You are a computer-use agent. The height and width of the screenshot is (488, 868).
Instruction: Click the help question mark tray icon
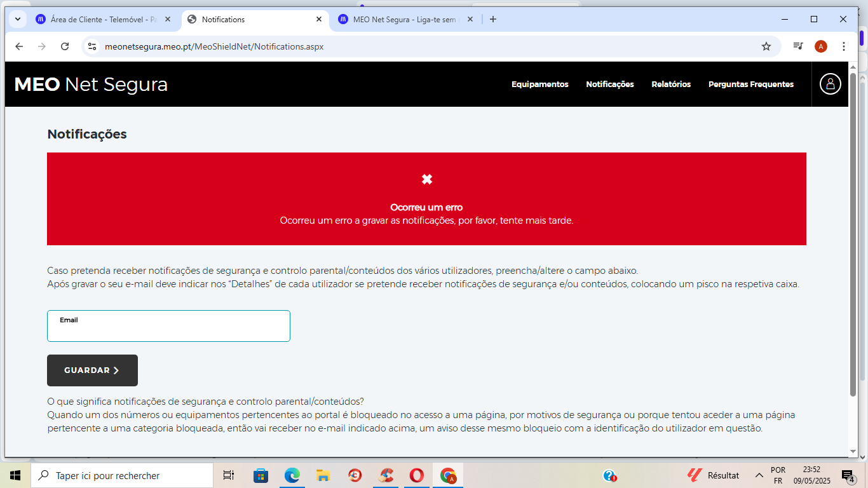click(609, 475)
